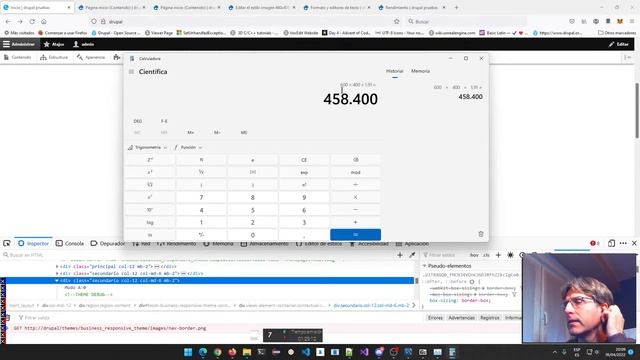
Task: Click the blue equals key
Action: click(356, 235)
